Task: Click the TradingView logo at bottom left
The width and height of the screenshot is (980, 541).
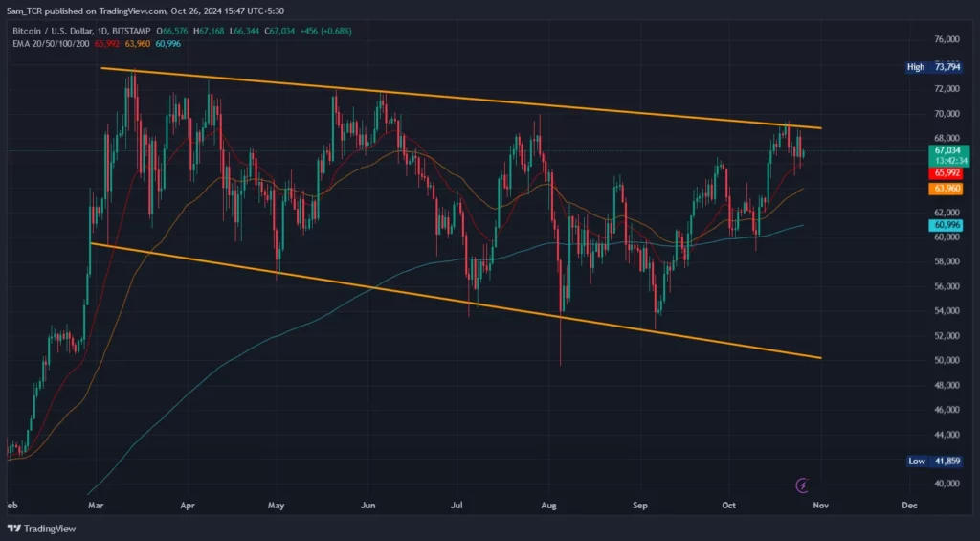Action: [41, 529]
